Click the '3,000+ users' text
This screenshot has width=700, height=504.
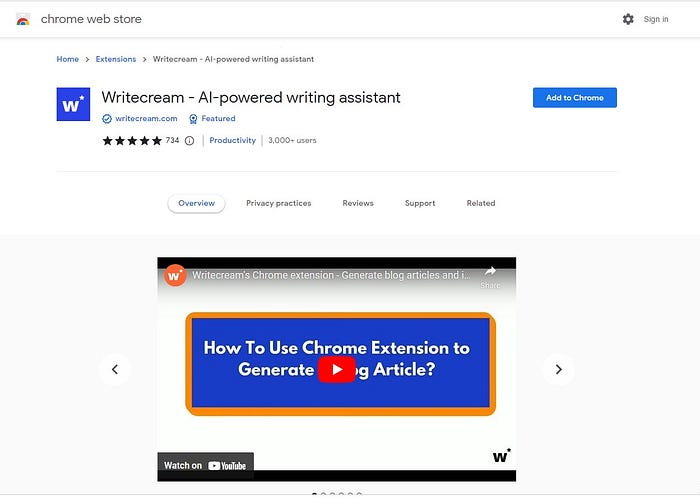pyautogui.click(x=292, y=141)
